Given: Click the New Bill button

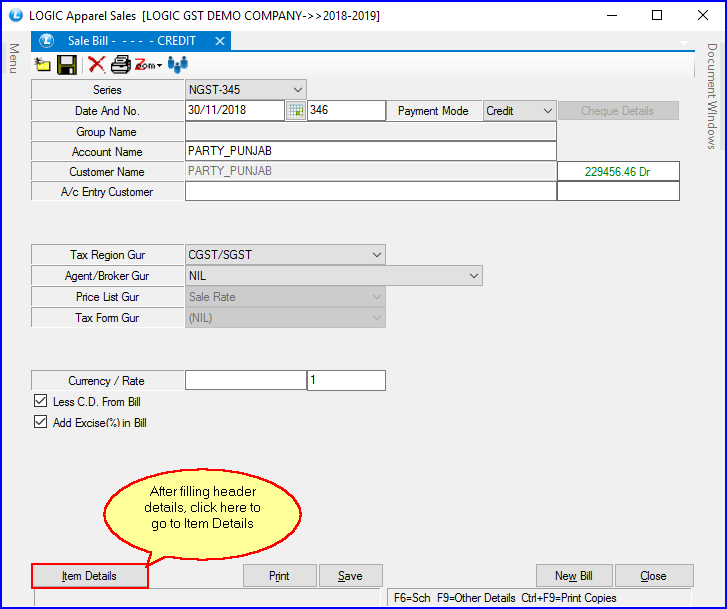Looking at the screenshot, I should tap(574, 576).
